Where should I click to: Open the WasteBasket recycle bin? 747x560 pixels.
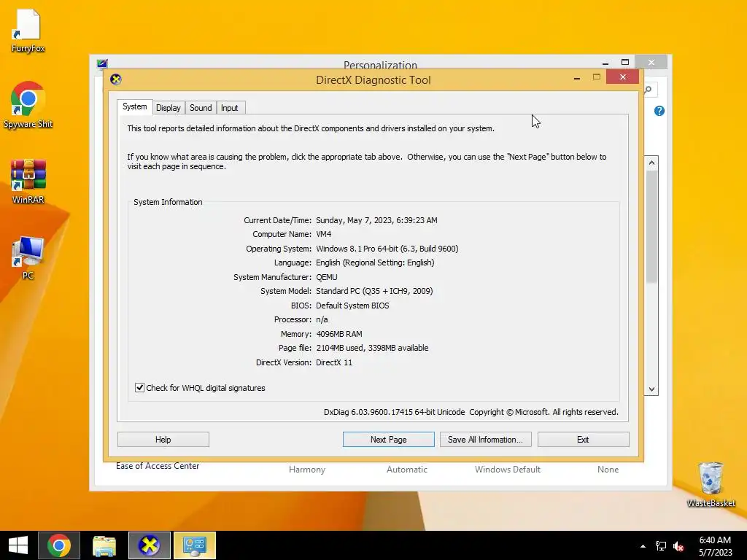click(x=711, y=484)
